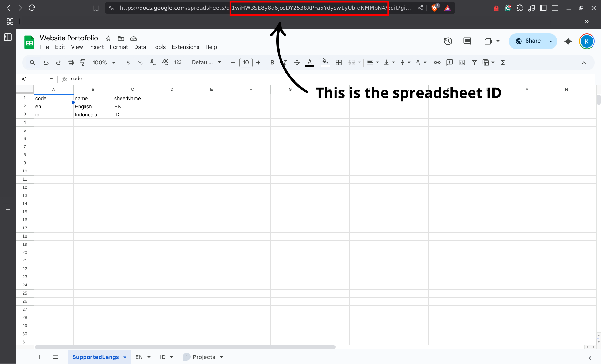Toggle strikethrough formatting
This screenshot has width=601, height=364.
pyautogui.click(x=297, y=63)
